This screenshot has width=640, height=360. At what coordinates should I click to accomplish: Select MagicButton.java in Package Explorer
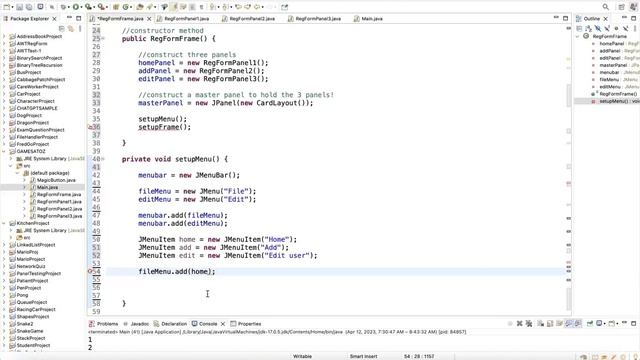(x=56, y=180)
